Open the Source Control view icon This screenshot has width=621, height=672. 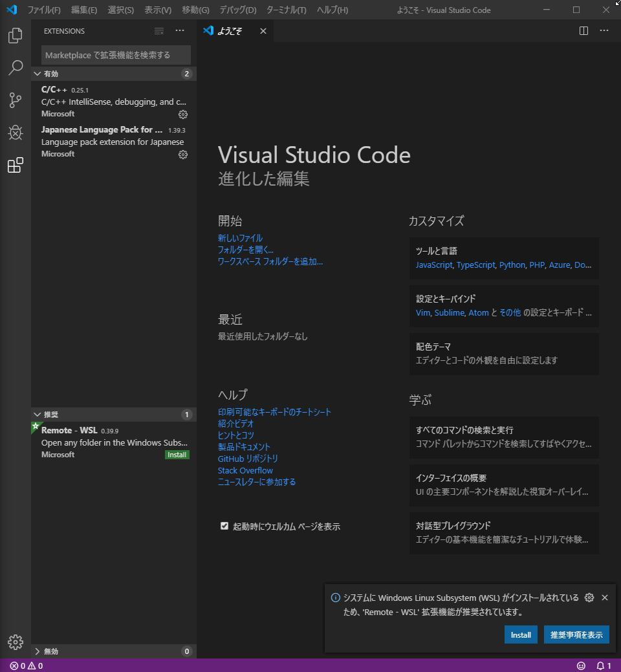[16, 100]
